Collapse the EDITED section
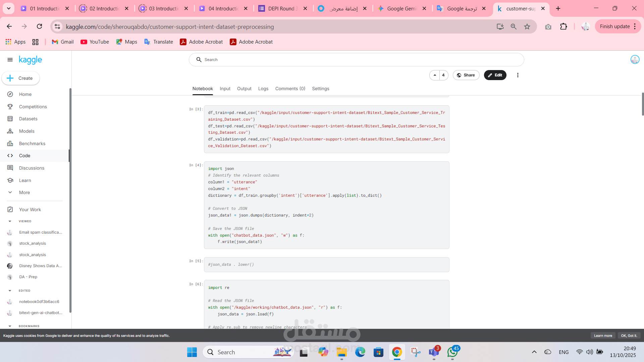 (x=10, y=291)
